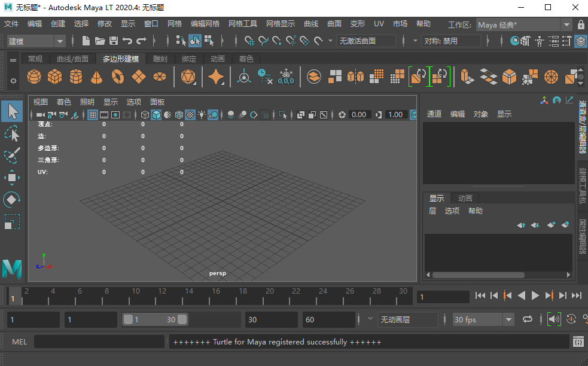Create a polygon cube from the shelf
The height and width of the screenshot is (366, 588).
[55, 77]
